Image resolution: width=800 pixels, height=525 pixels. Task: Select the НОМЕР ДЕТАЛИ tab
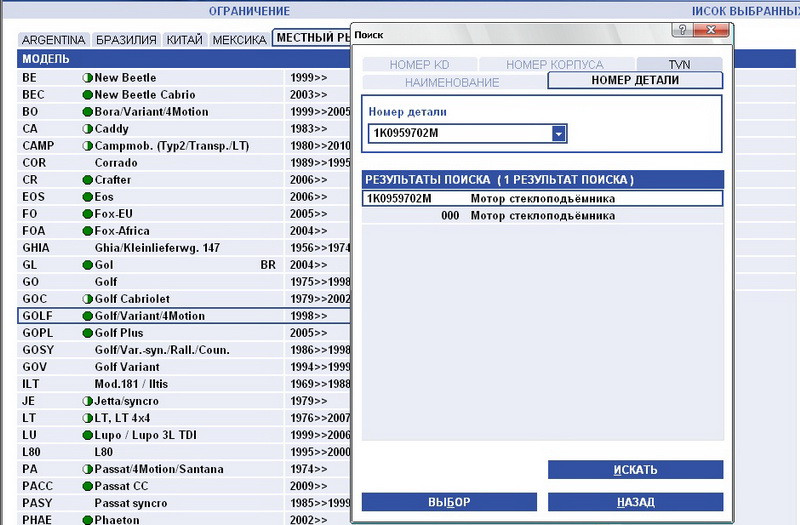635,80
